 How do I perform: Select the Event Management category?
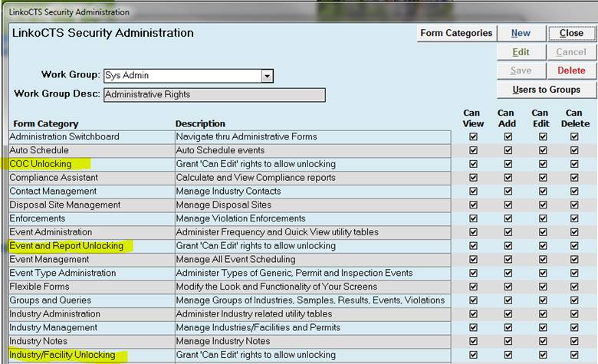point(91,260)
